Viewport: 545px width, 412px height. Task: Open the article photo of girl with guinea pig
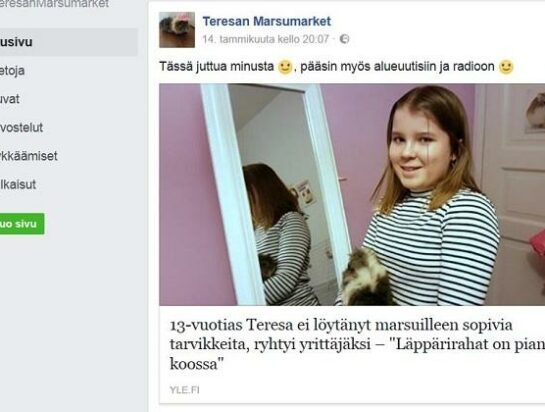[352, 194]
